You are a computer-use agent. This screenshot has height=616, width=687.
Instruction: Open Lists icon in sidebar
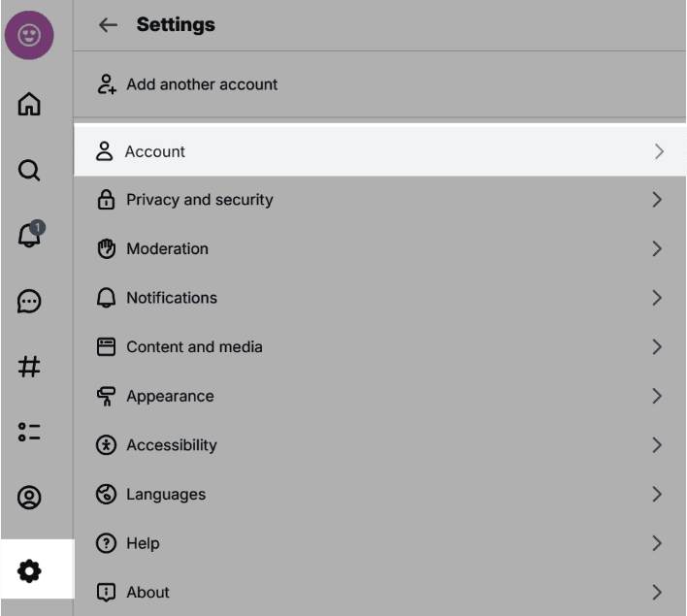coord(29,432)
